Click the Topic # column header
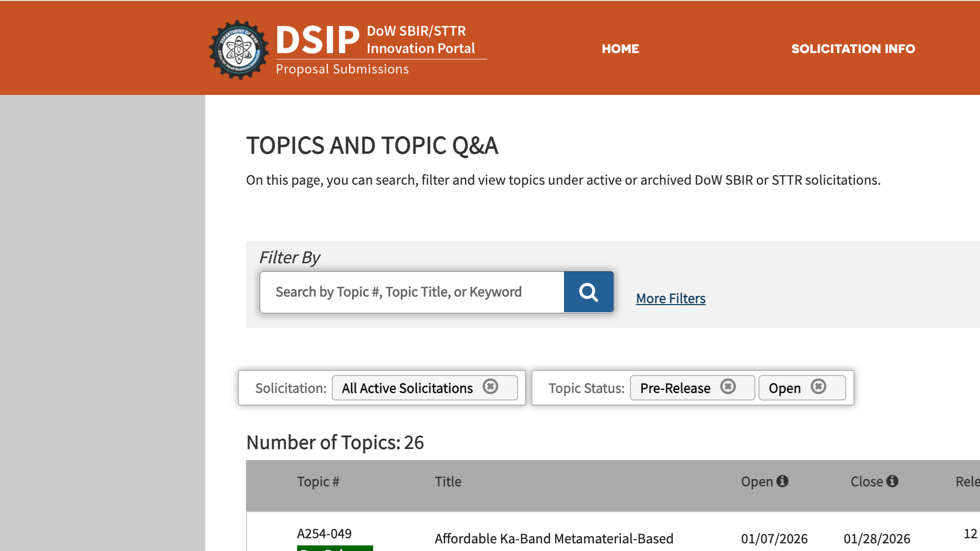This screenshot has height=551, width=980. click(x=318, y=482)
